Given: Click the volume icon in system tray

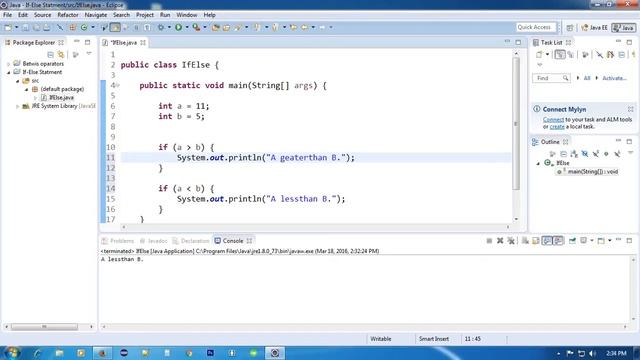Looking at the screenshot, I should [x=593, y=353].
